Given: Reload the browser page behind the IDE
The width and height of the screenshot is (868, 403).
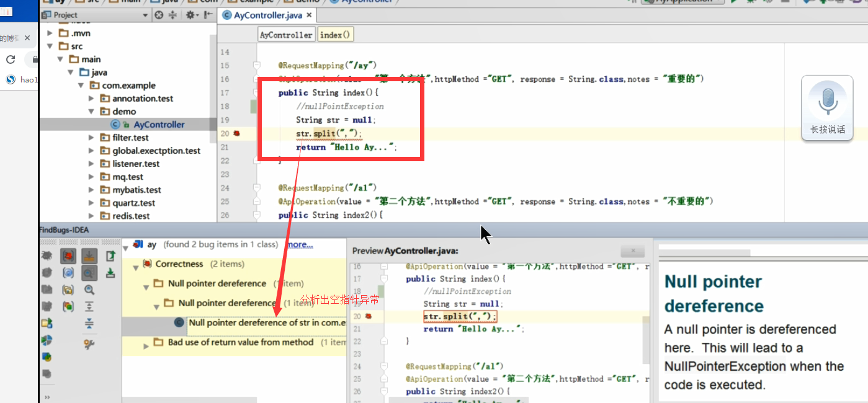Looking at the screenshot, I should tap(11, 60).
